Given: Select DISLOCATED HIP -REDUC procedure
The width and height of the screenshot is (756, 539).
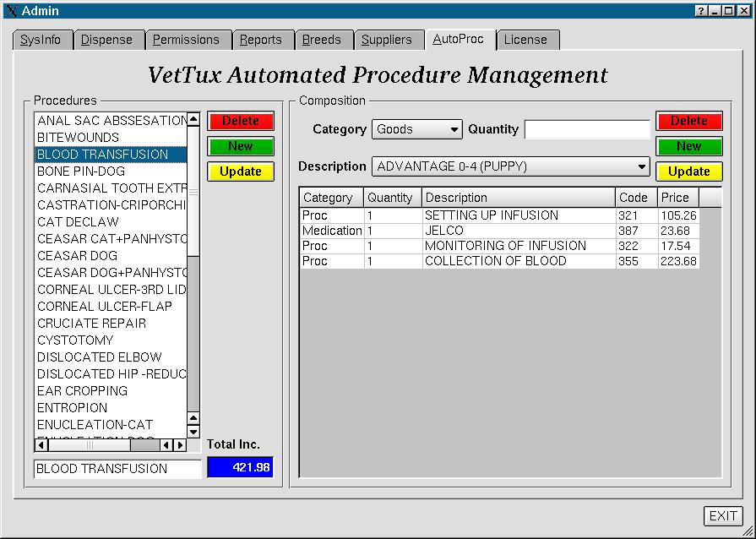Looking at the screenshot, I should [x=111, y=373].
